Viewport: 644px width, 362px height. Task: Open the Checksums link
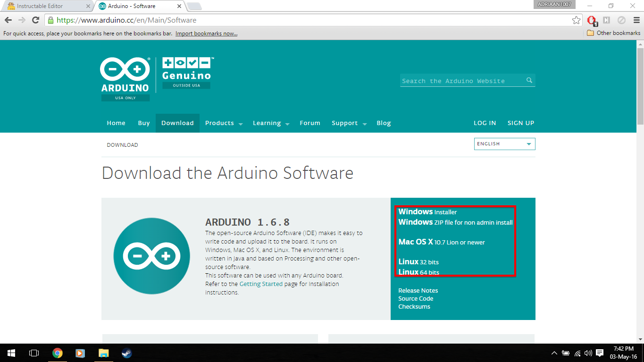(x=414, y=306)
